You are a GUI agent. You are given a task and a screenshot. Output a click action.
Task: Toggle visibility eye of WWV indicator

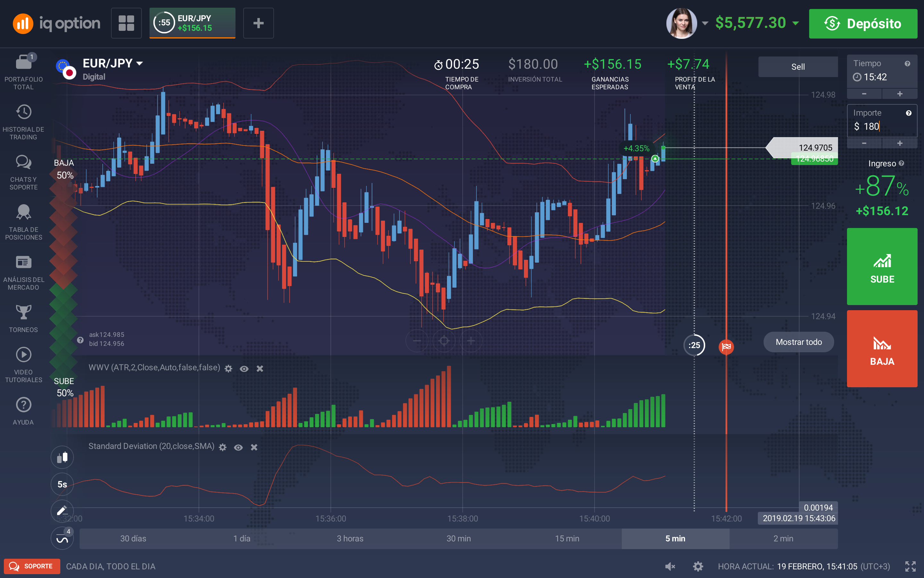pyautogui.click(x=244, y=369)
